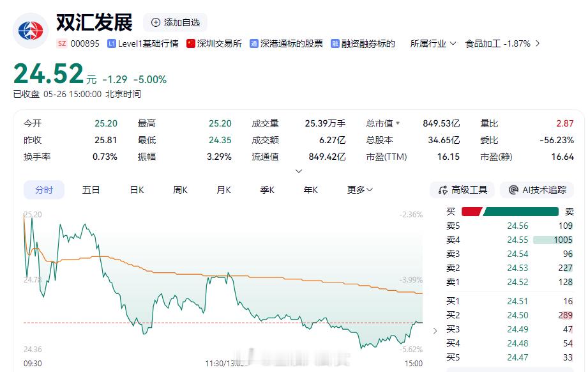Screen dimensions: 588x372
Task: Click 卖2 price 24.53
Action: pos(518,268)
